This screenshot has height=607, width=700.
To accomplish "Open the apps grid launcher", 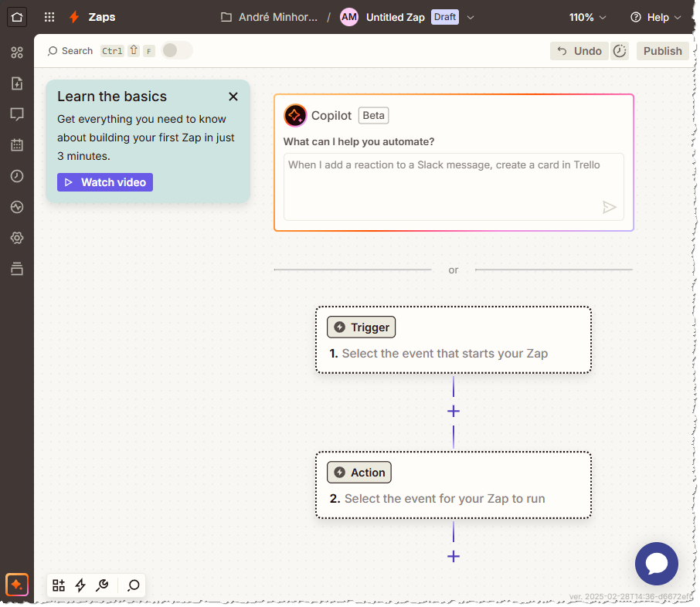I will click(x=49, y=17).
